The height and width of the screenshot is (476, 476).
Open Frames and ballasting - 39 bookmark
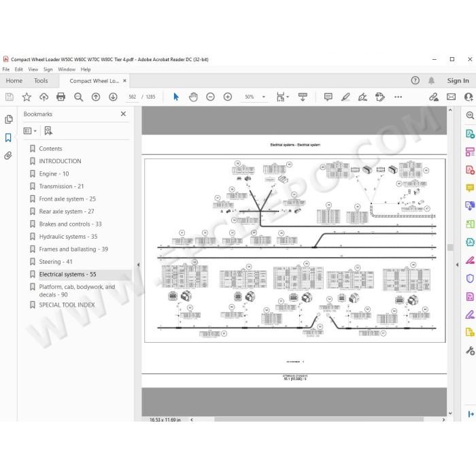(x=73, y=250)
